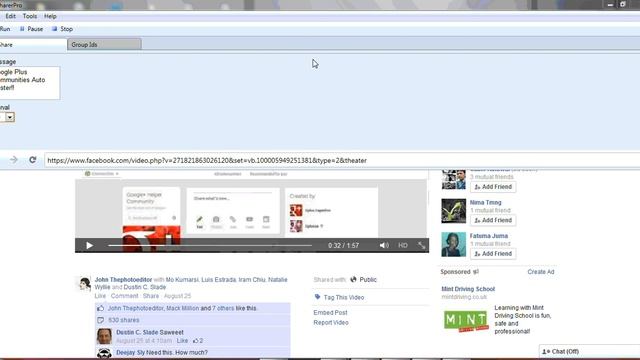Viewport: 640px width, 360px height.
Task: Click Share under the post
Action: [151, 296]
